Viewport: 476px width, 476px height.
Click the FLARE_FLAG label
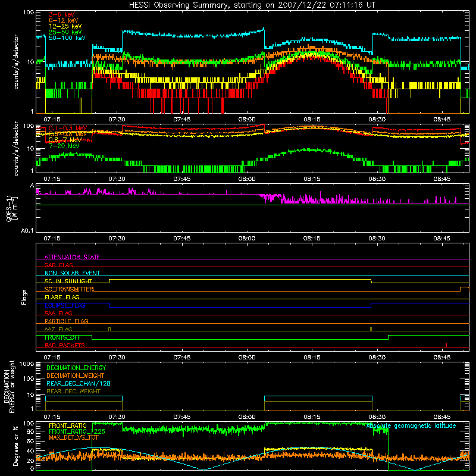click(x=62, y=297)
